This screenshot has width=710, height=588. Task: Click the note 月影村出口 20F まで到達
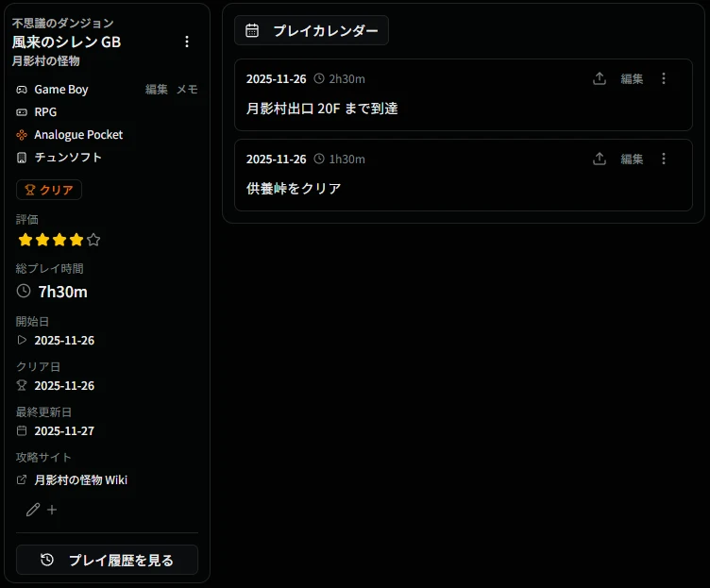pyautogui.click(x=322, y=109)
